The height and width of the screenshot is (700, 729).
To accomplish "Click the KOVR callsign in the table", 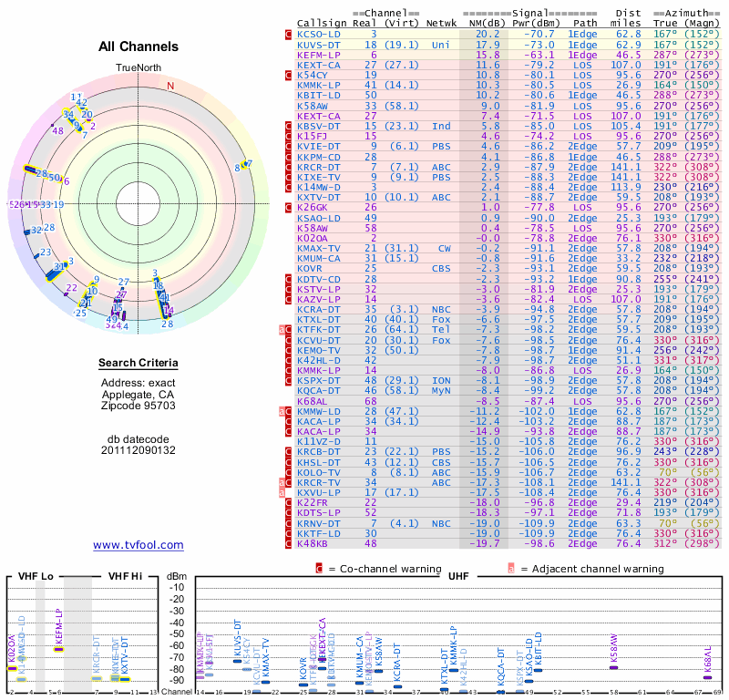I will 312,269.
